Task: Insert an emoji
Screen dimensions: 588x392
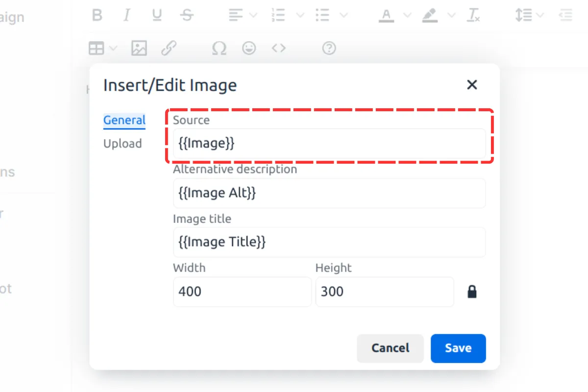Action: point(249,48)
